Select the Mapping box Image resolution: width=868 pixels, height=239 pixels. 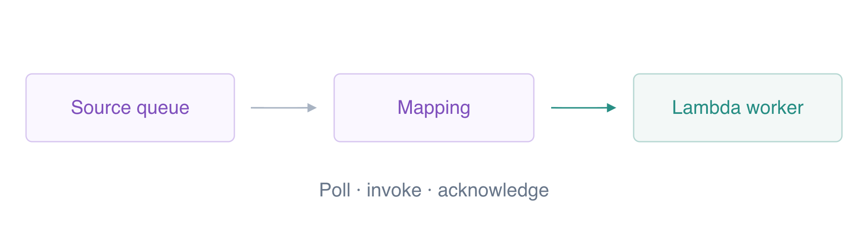[x=434, y=108]
